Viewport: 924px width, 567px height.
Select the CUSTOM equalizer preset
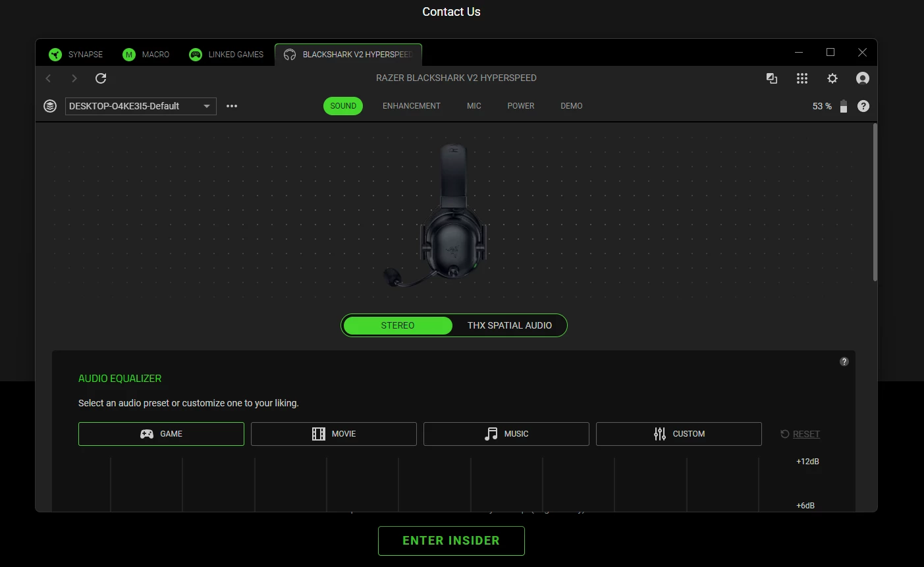coord(679,434)
